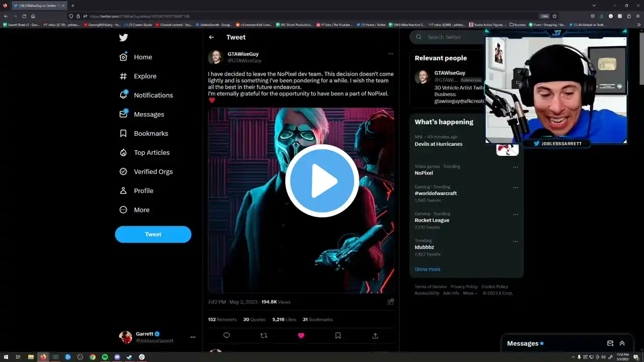This screenshot has height=362, width=644.
Task: Reload the page in the browser toolbar
Action: (x=24, y=16)
